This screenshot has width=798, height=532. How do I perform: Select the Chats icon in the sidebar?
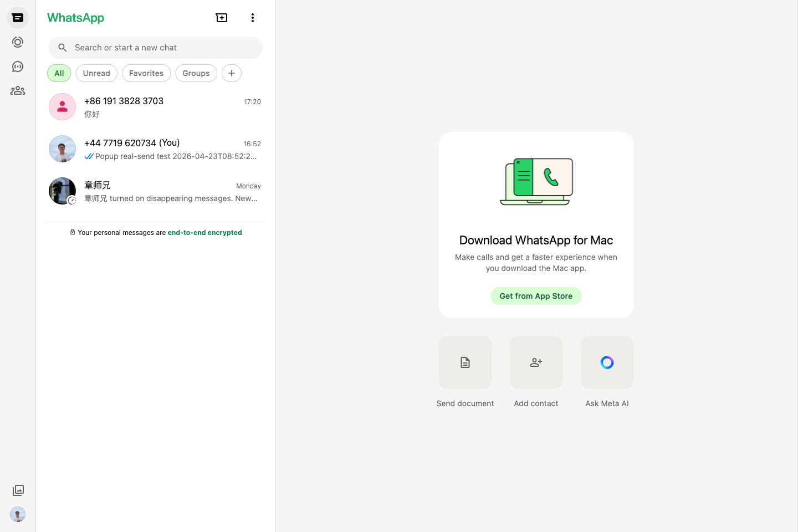(x=18, y=18)
